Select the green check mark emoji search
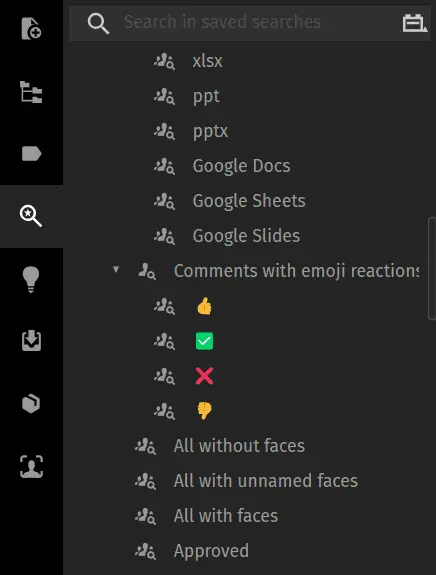 [x=204, y=341]
